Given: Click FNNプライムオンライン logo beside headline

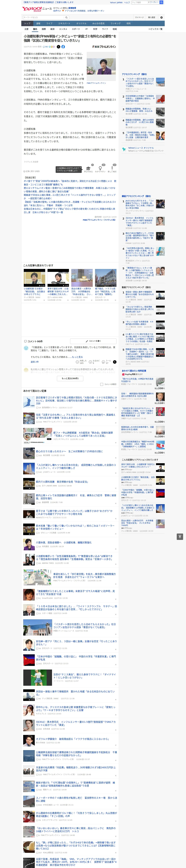Looking at the screenshot, I should (104, 47).
